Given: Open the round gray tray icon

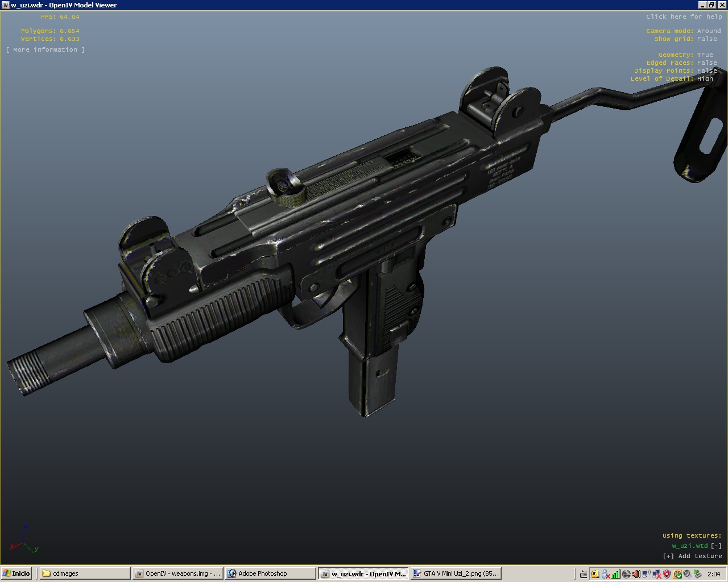Looking at the screenshot, I should [x=626, y=574].
